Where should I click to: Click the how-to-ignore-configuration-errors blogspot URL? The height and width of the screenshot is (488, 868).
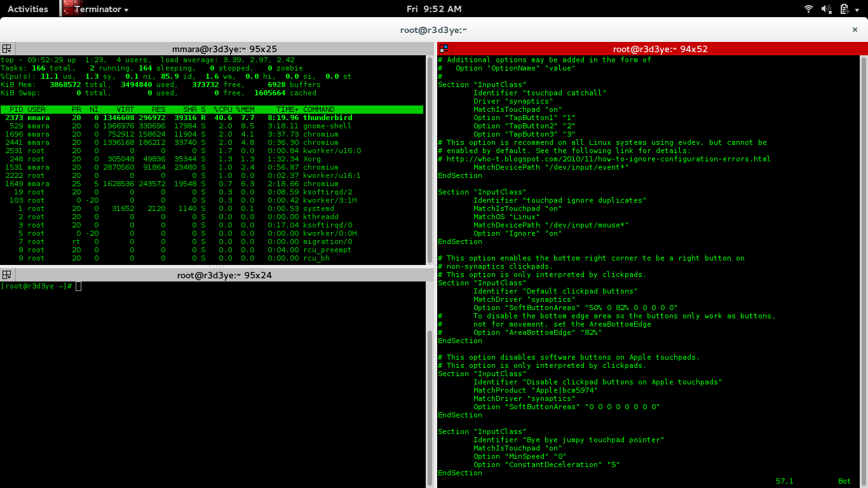pyautogui.click(x=608, y=159)
